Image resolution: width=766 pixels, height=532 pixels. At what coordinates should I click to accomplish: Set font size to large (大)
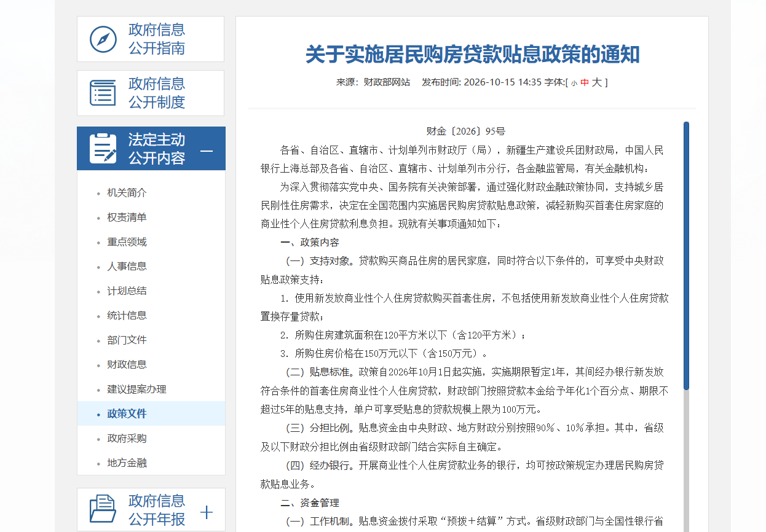click(597, 82)
